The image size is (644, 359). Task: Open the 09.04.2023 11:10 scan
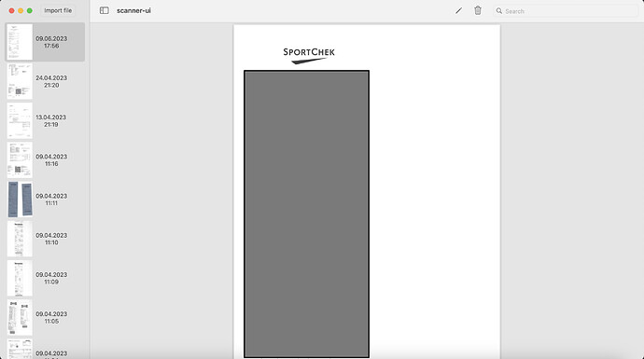click(x=45, y=240)
